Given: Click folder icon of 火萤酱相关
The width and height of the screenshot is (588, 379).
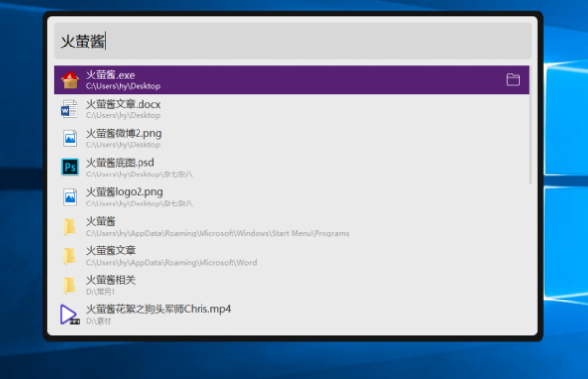Looking at the screenshot, I should click(x=69, y=285).
